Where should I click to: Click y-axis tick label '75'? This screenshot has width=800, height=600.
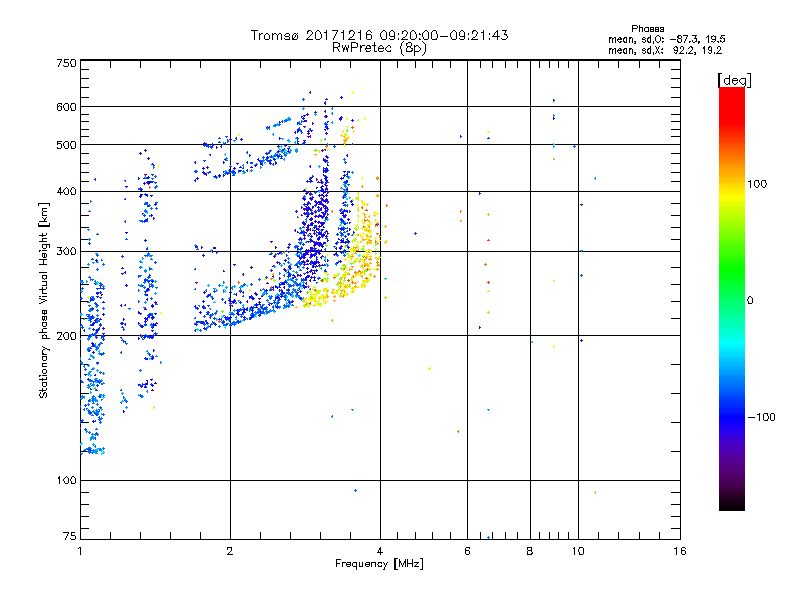coord(70,536)
